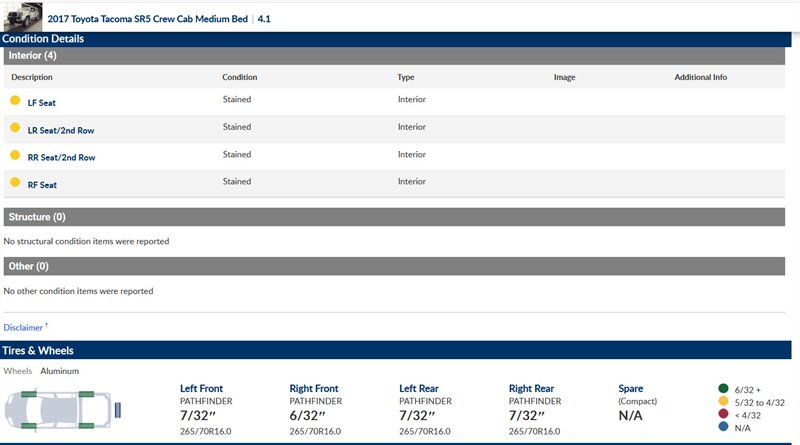Open the Disclaimer link
The image size is (800, 445).
coord(24,327)
